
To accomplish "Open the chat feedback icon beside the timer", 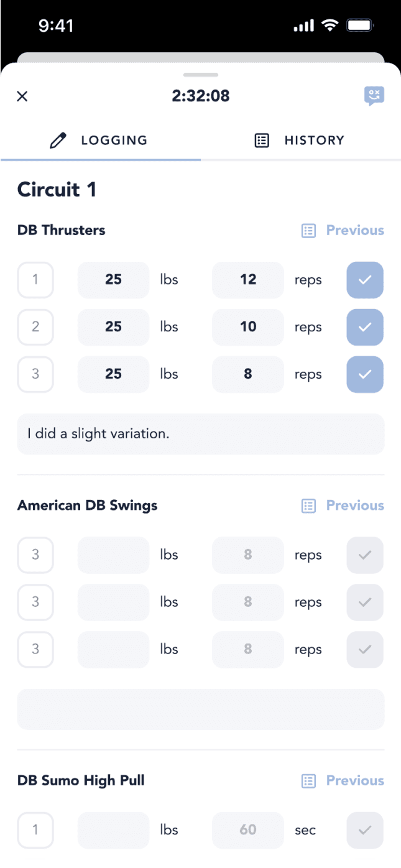I will point(374,96).
